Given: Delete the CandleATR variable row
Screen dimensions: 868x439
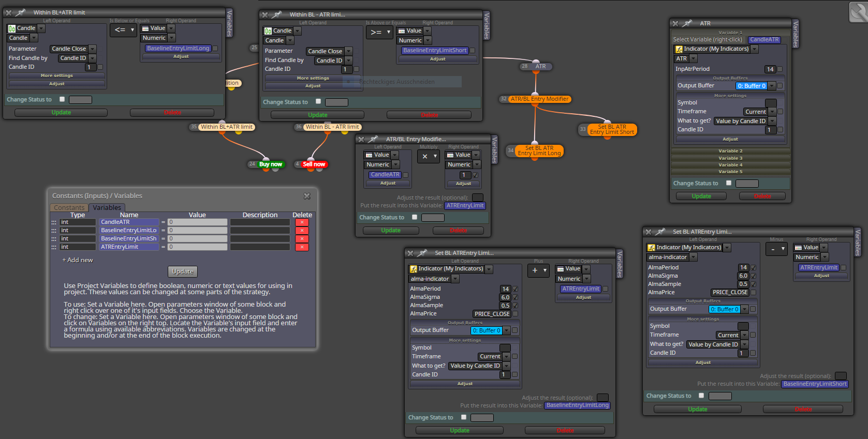Looking at the screenshot, I should pos(302,222).
